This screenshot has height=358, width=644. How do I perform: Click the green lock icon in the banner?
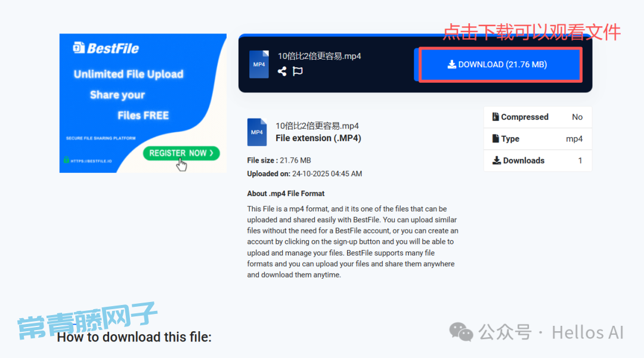click(x=66, y=160)
